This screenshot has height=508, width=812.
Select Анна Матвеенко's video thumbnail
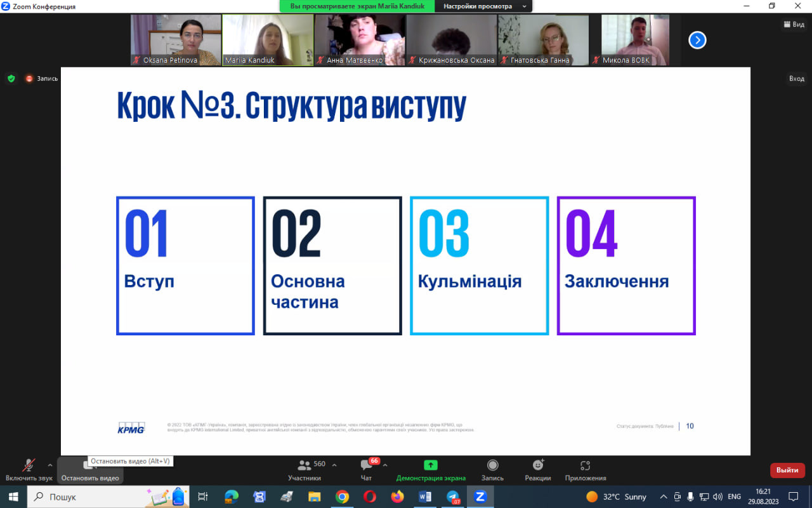[360, 40]
